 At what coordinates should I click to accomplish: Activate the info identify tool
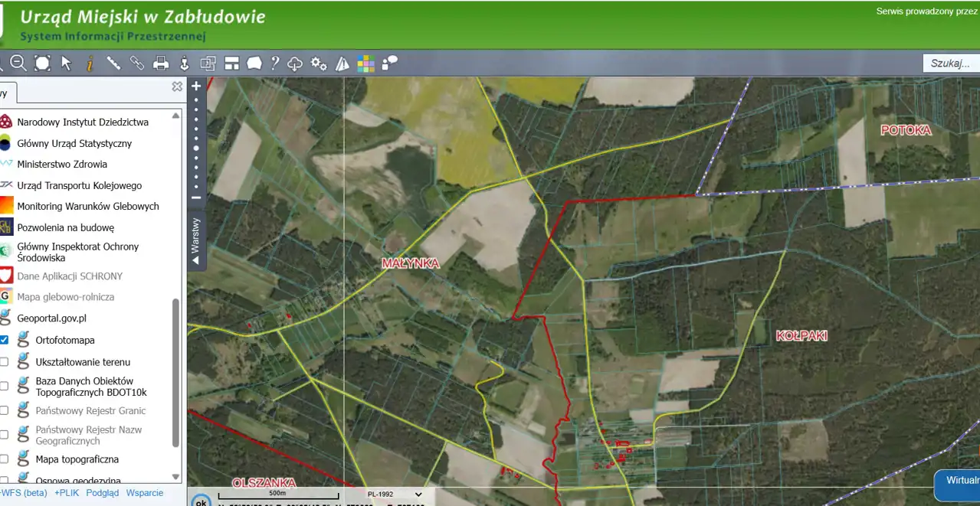pos(90,64)
